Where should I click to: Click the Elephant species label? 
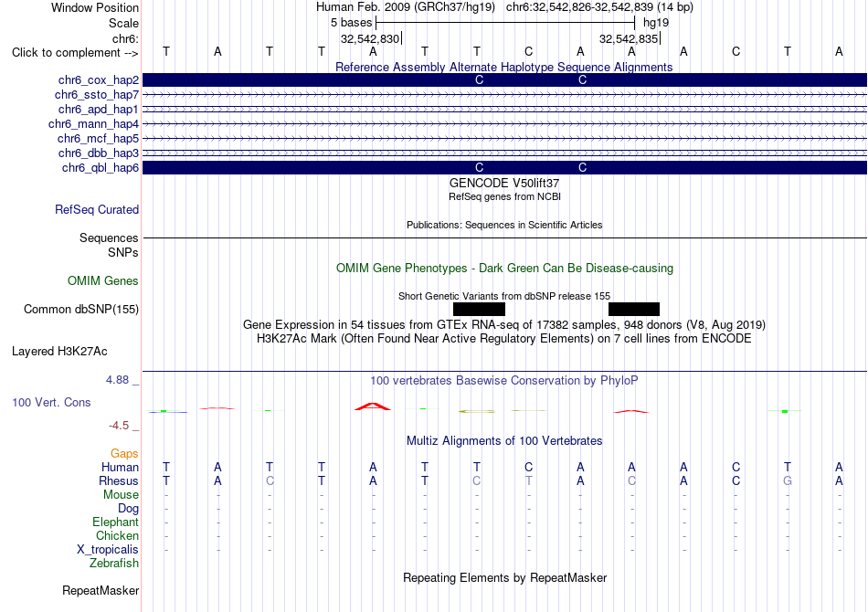click(x=116, y=522)
